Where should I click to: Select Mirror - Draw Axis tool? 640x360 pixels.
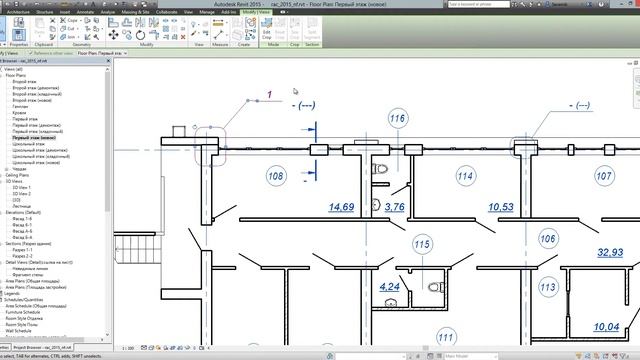[x=154, y=23]
